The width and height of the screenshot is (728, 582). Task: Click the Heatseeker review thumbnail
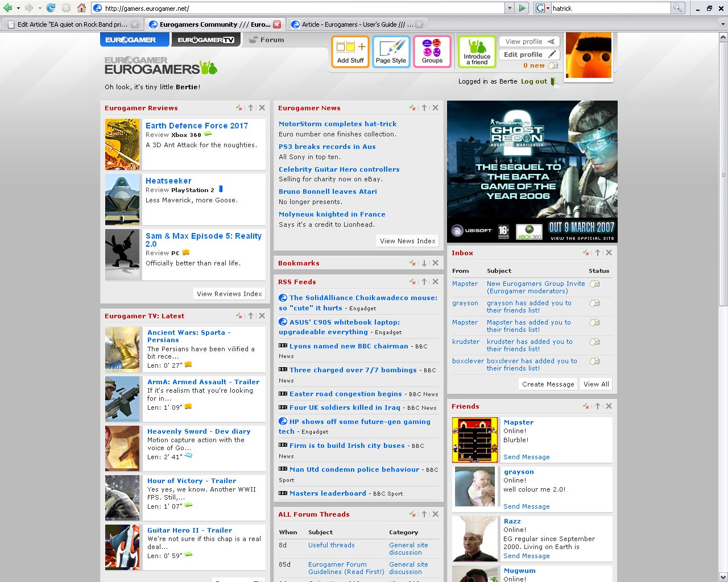point(122,199)
